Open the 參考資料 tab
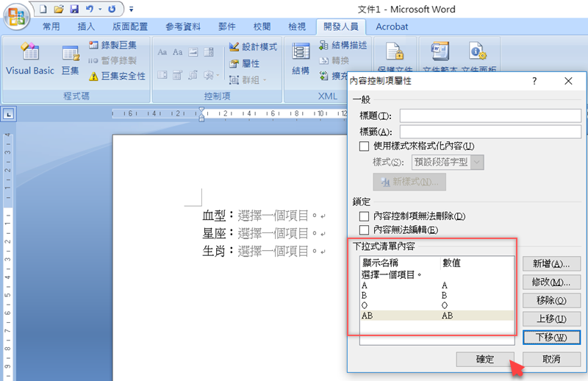The height and width of the screenshot is (381, 588). [183, 26]
